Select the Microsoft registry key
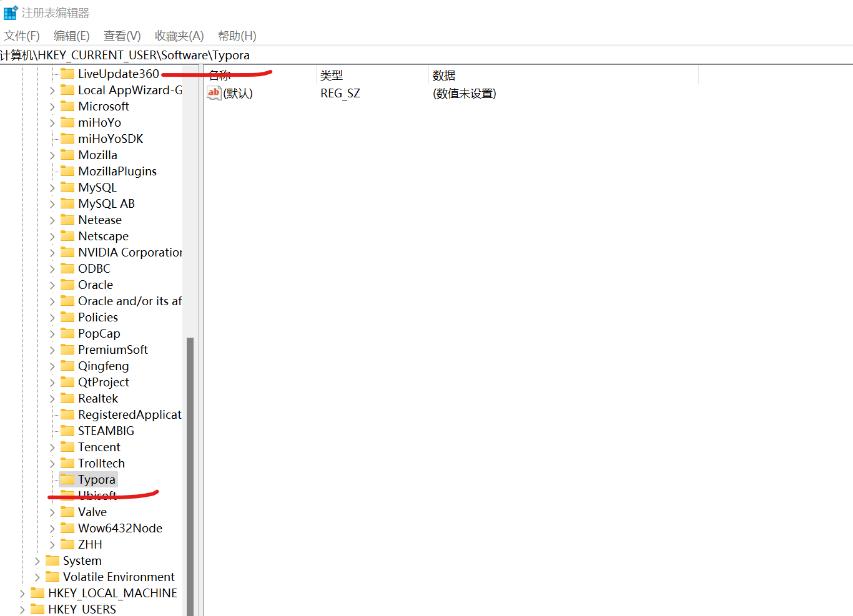 coord(104,106)
